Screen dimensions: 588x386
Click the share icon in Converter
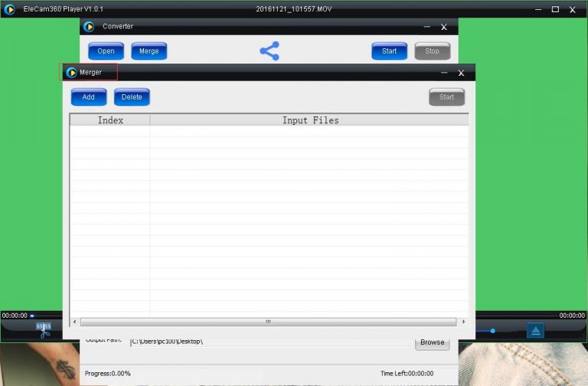(x=269, y=51)
